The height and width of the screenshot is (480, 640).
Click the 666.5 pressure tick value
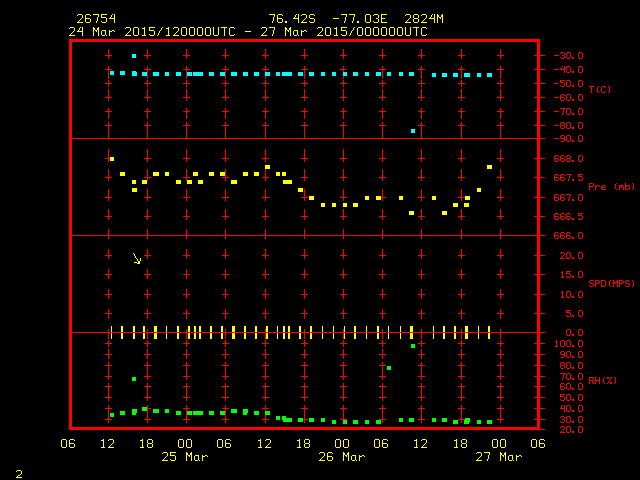[x=568, y=217]
